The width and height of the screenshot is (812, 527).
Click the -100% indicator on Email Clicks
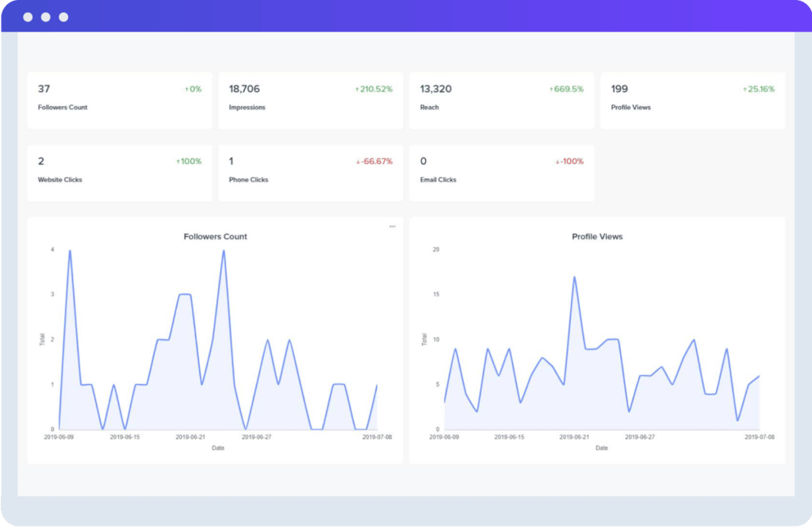pyautogui.click(x=569, y=161)
